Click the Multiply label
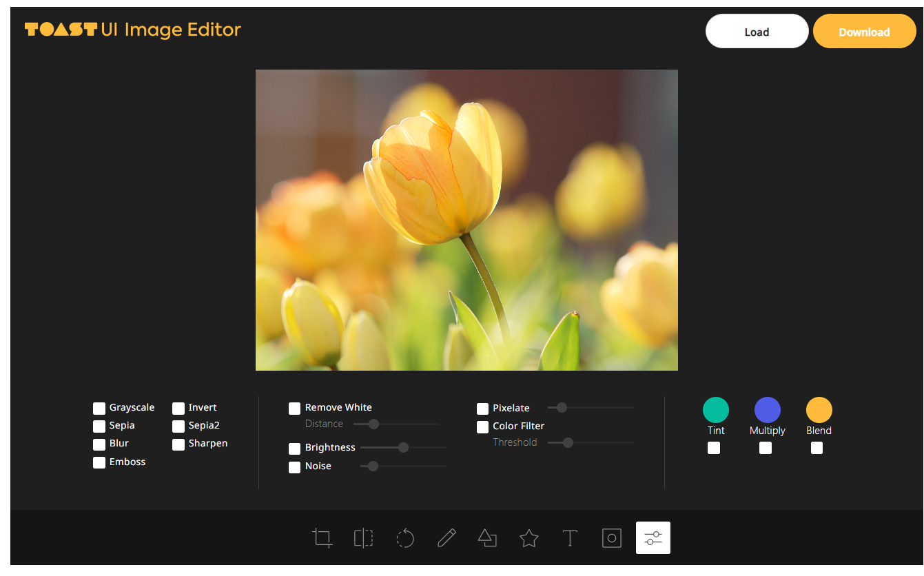 pyautogui.click(x=768, y=431)
